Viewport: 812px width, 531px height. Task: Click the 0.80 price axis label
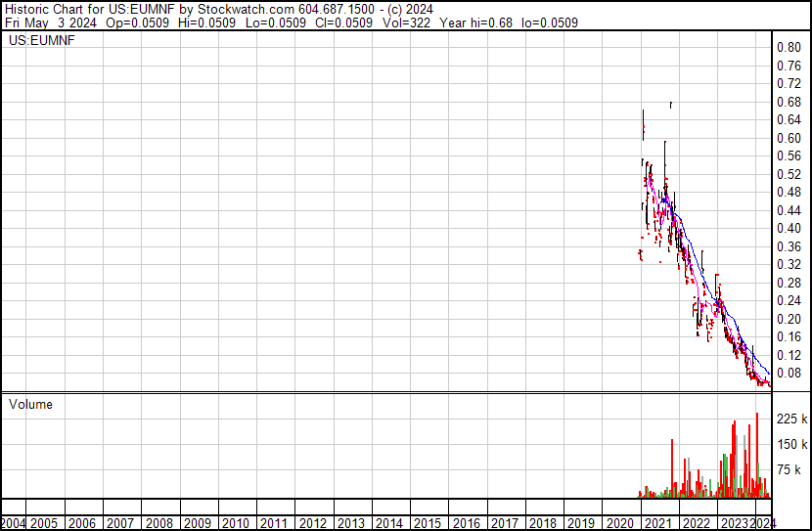[x=789, y=48]
